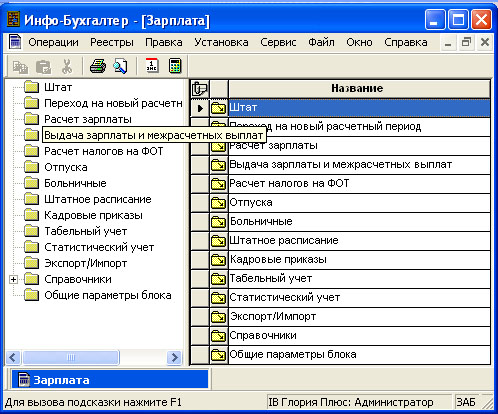The height and width of the screenshot is (414, 498).
Task: Click the app icon in title bar
Action: click(x=13, y=20)
